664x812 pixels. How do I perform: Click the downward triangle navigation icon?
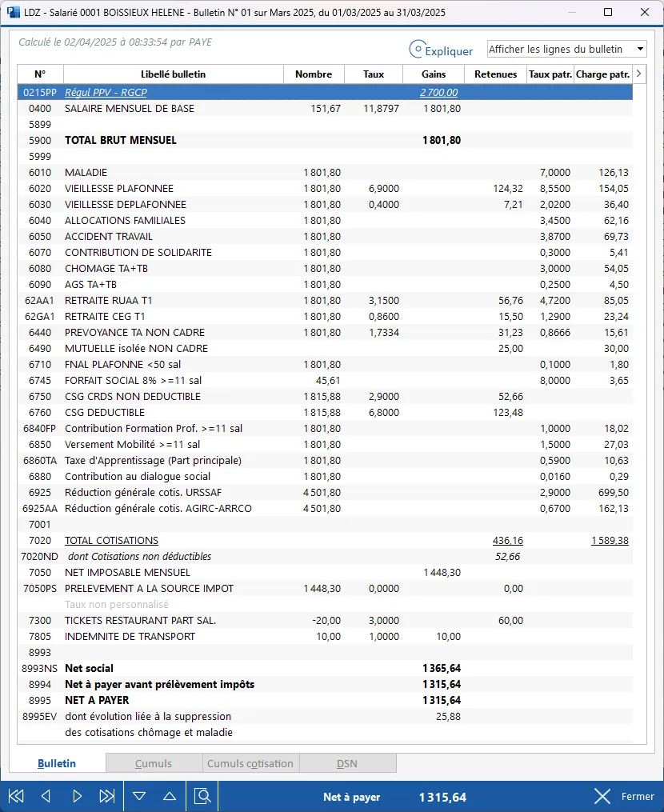point(139,796)
